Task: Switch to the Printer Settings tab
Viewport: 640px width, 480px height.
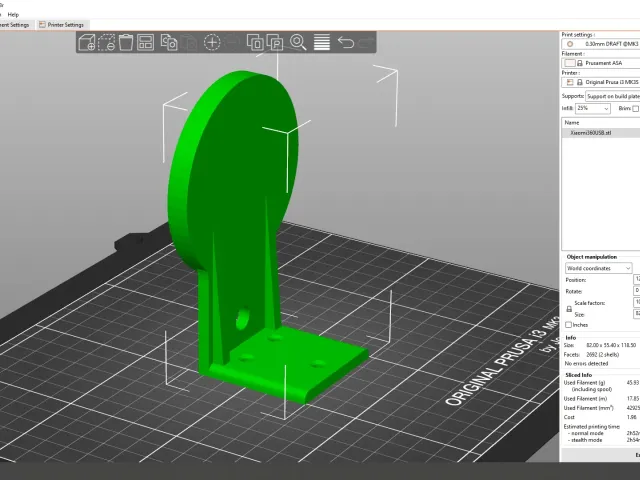Action: (x=62, y=25)
